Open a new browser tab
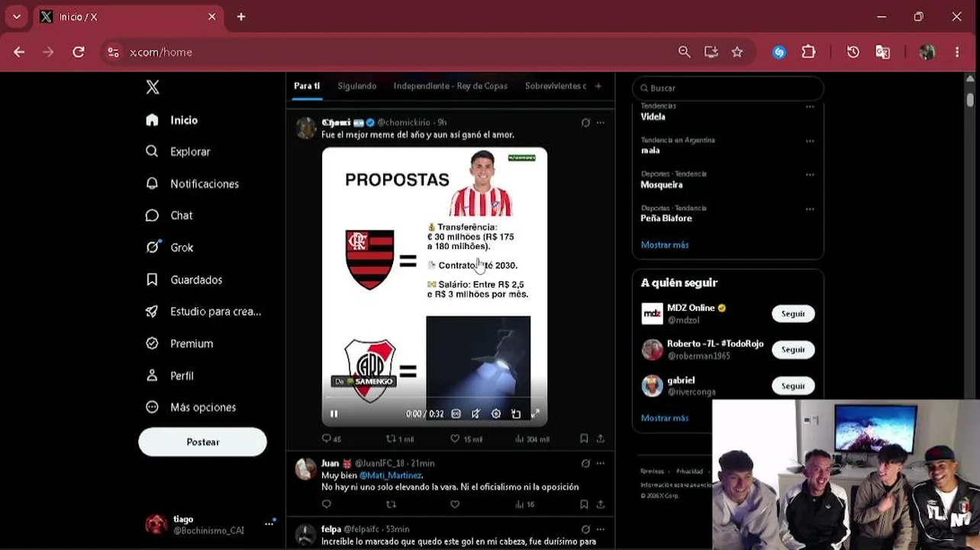 click(x=241, y=17)
